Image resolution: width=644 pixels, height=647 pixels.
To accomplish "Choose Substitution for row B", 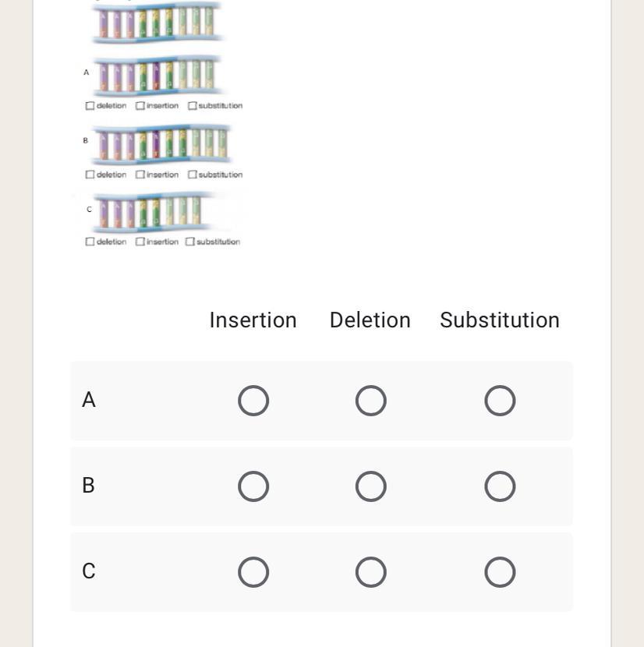I will [x=500, y=486].
